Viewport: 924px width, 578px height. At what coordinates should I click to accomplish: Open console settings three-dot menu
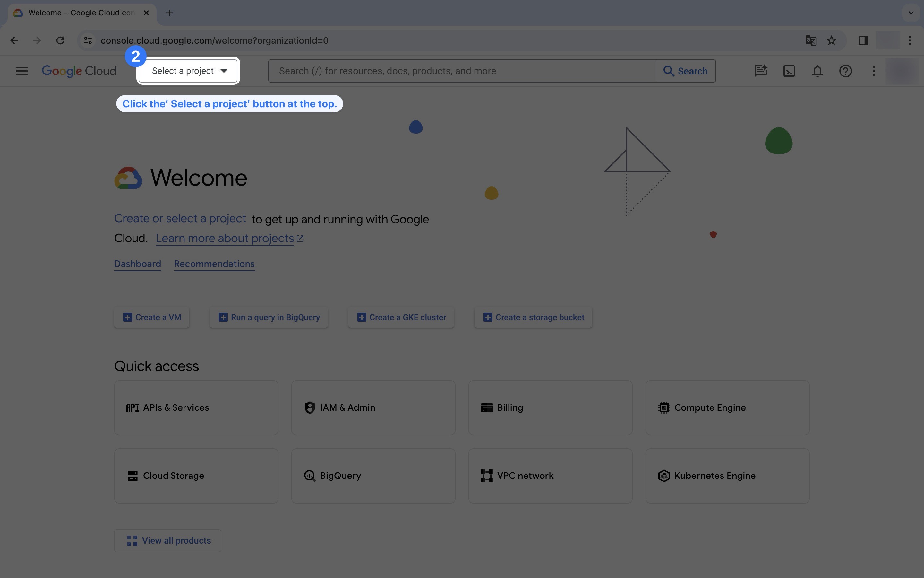point(874,71)
